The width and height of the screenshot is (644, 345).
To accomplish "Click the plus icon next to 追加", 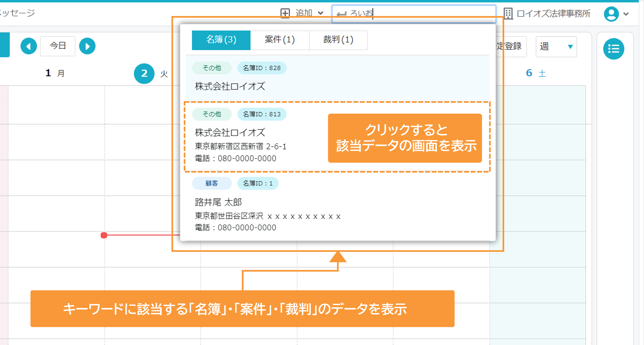I will pos(285,13).
